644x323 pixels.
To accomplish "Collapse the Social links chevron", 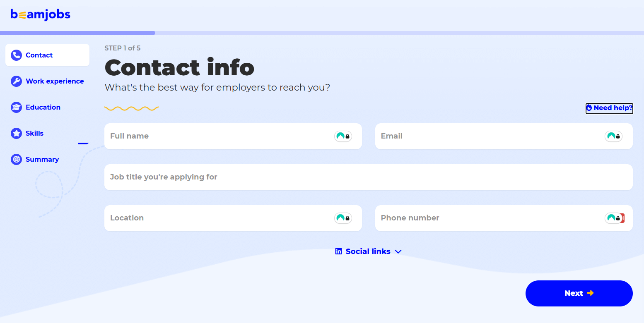I will tap(398, 251).
